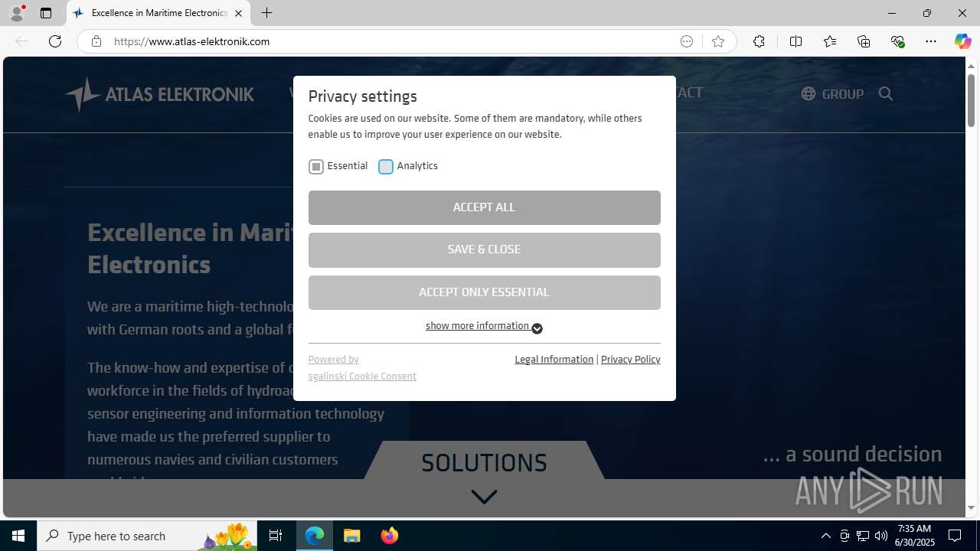The height and width of the screenshot is (551, 980).
Task: Toggle the Essential cookies checkbox
Action: 316,167
